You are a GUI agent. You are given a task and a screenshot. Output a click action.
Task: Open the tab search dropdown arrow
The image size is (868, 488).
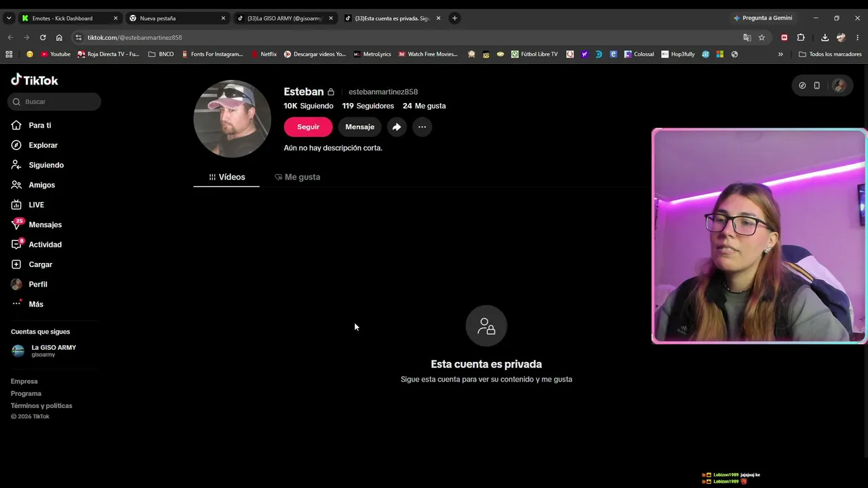(x=8, y=18)
